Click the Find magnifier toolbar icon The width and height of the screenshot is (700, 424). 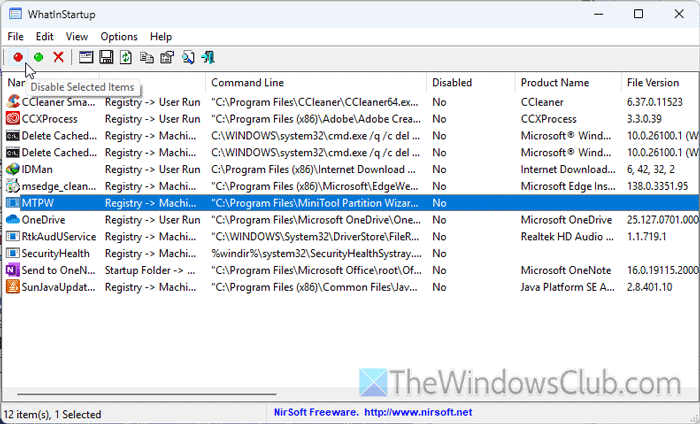pos(188,57)
